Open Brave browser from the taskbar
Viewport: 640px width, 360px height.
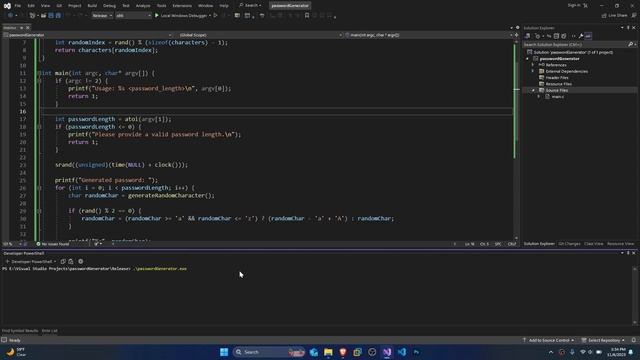tap(343, 352)
